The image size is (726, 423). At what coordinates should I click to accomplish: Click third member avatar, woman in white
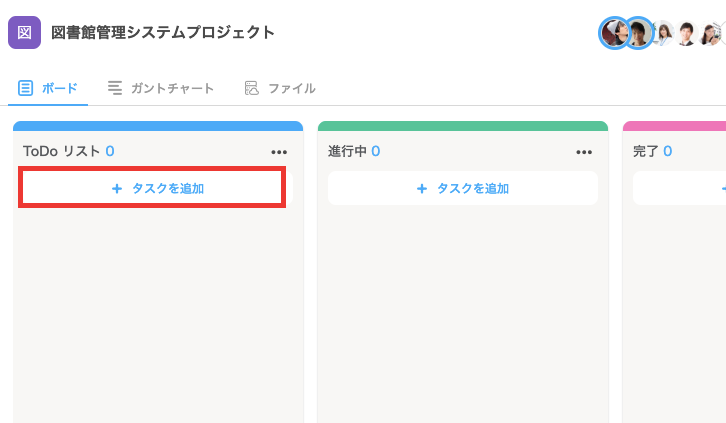(663, 33)
